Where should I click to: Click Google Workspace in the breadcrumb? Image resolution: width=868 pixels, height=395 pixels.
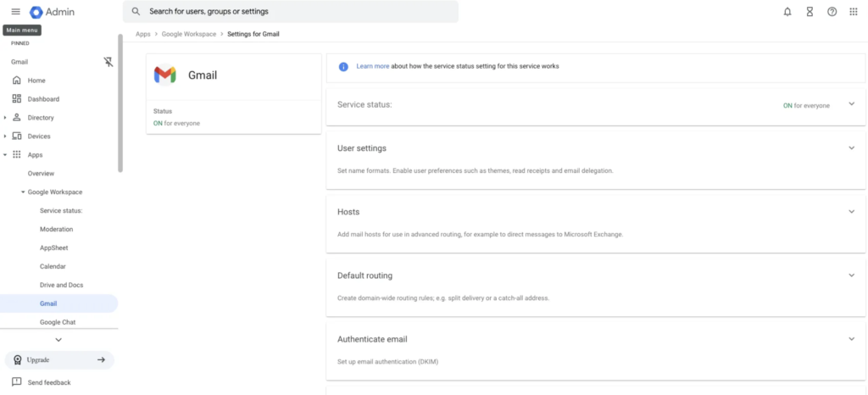pyautogui.click(x=189, y=34)
